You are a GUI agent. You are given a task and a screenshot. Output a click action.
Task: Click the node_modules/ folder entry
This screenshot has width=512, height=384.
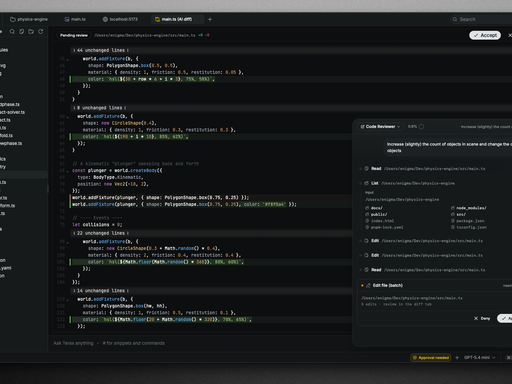[468, 208]
